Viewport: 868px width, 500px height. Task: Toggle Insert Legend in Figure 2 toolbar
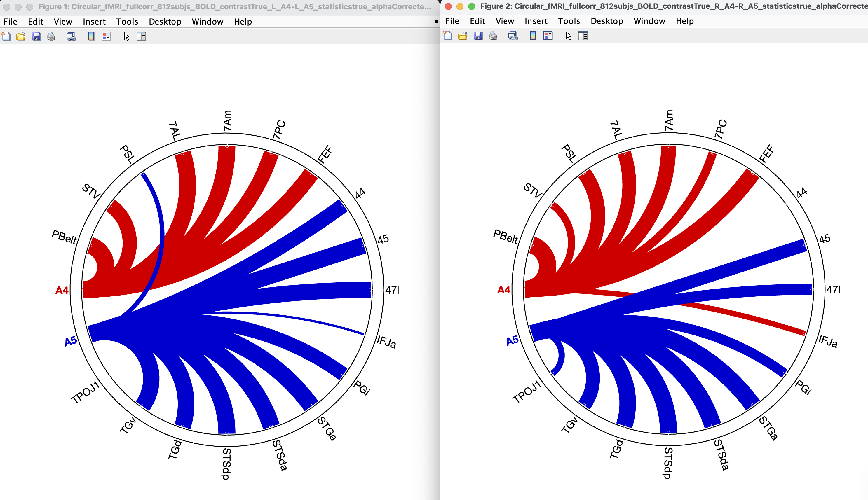click(x=548, y=36)
